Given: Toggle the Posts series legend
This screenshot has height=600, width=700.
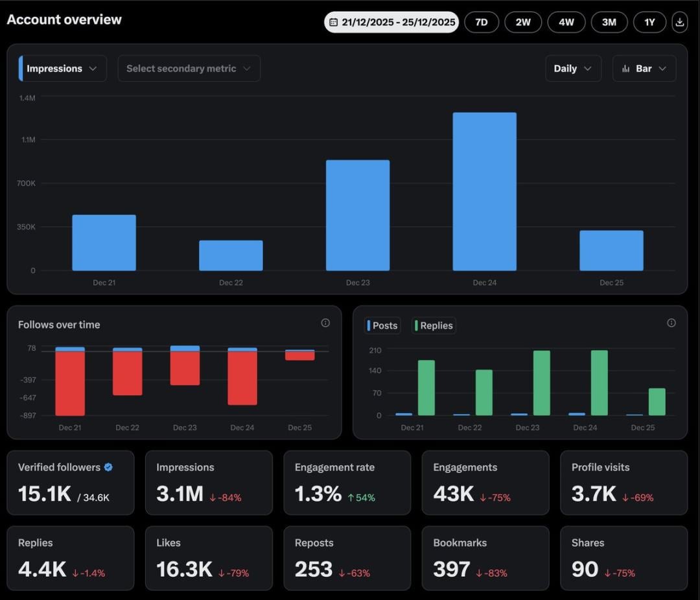Looking at the screenshot, I should [x=382, y=326].
